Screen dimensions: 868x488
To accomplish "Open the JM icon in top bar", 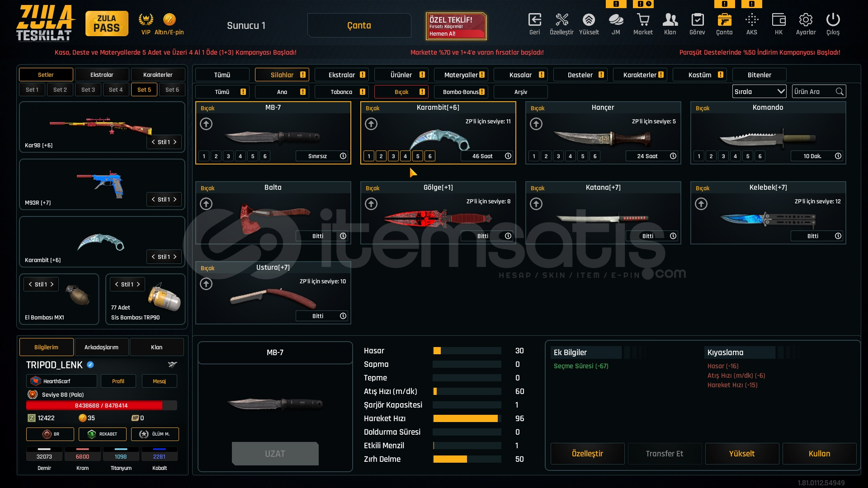I will pyautogui.click(x=616, y=20).
